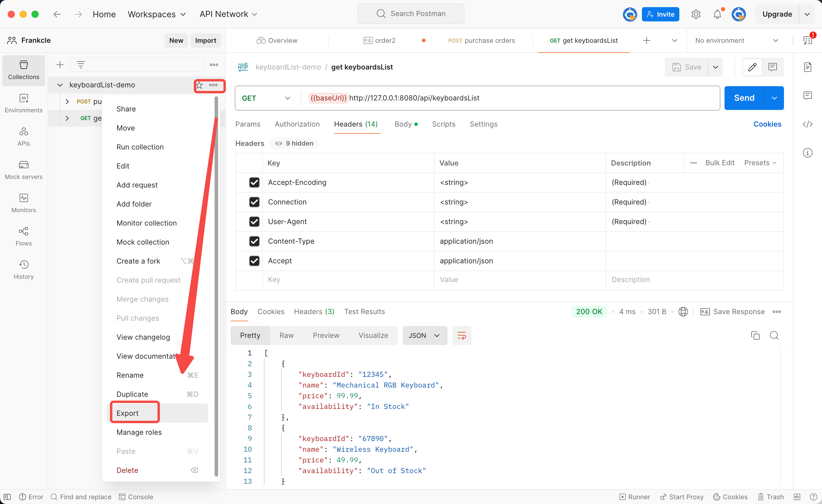This screenshot has width=822, height=504.
Task: Open the History sidebar panel
Action: [24, 270]
